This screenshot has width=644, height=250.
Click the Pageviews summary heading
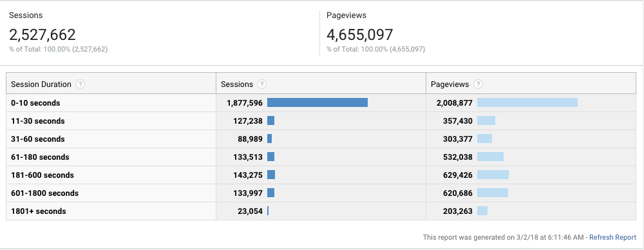tap(346, 15)
